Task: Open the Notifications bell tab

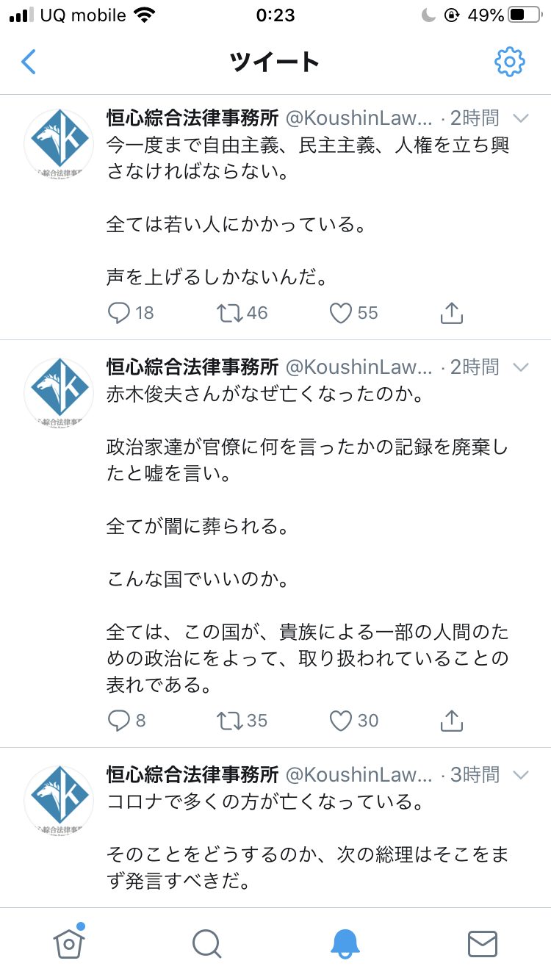Action: [x=345, y=943]
